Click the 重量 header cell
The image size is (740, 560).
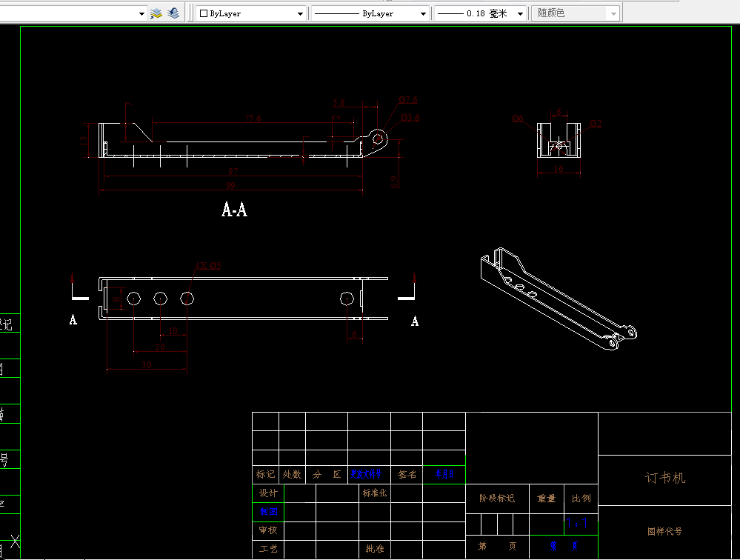click(x=547, y=499)
